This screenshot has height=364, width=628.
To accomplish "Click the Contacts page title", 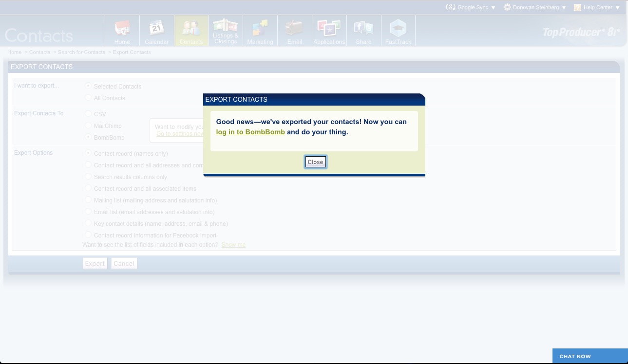I will point(39,36).
